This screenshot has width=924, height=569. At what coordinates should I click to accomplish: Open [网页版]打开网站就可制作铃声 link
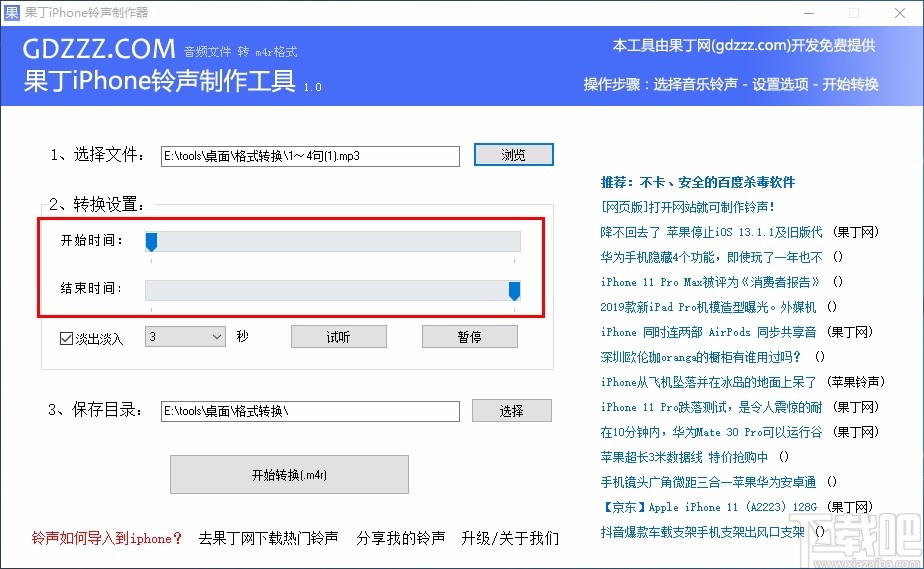coord(688,207)
